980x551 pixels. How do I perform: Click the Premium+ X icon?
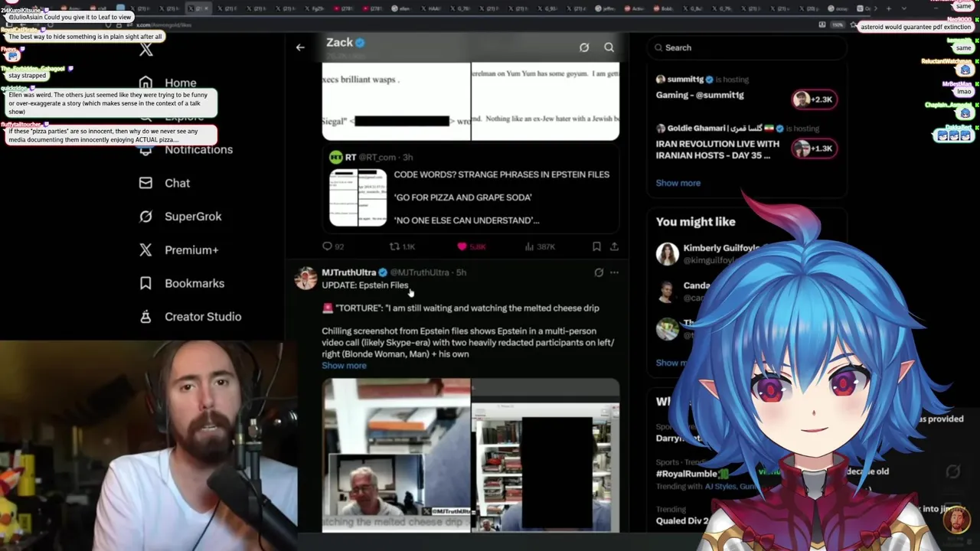145,249
